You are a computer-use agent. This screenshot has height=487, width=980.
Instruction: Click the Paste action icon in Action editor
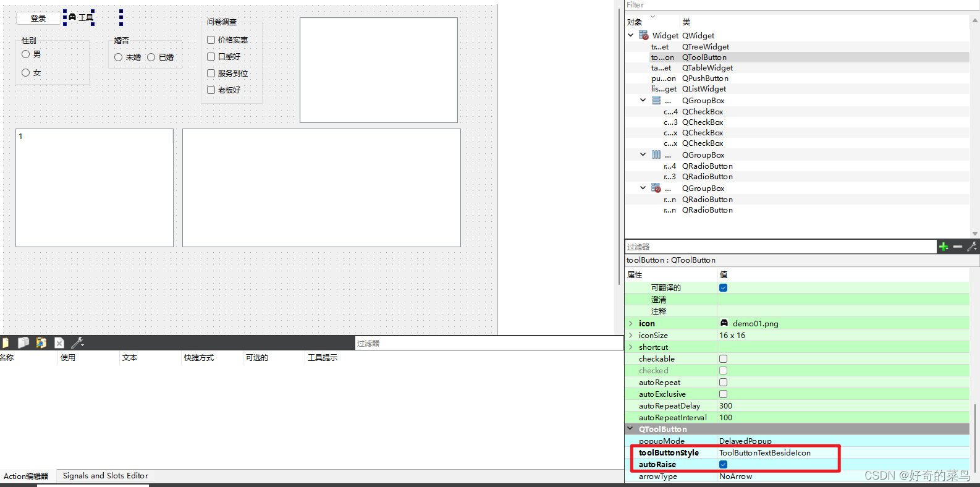tap(41, 342)
